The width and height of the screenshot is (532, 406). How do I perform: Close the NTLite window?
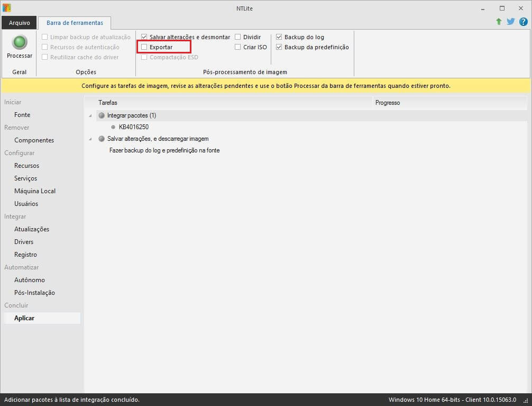coord(521,8)
